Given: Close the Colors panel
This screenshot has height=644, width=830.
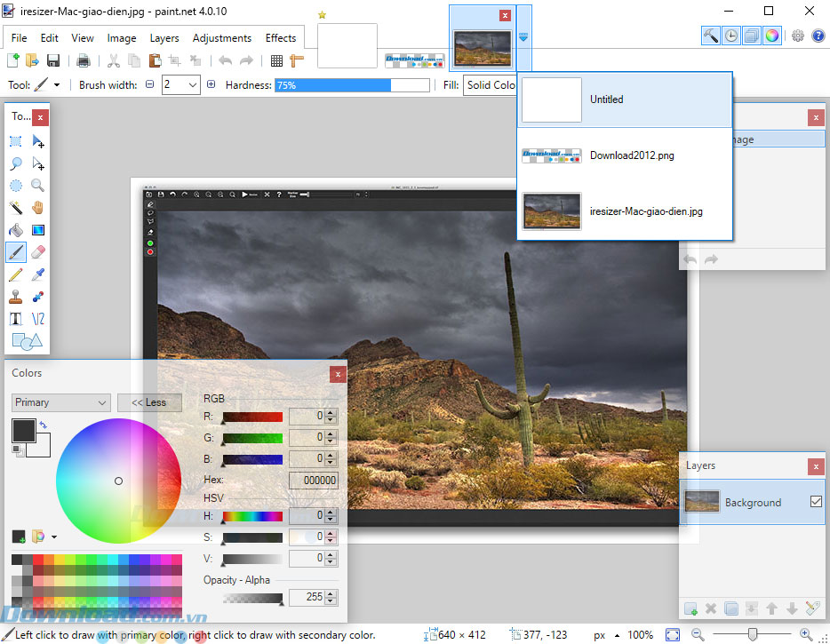Looking at the screenshot, I should [338, 375].
